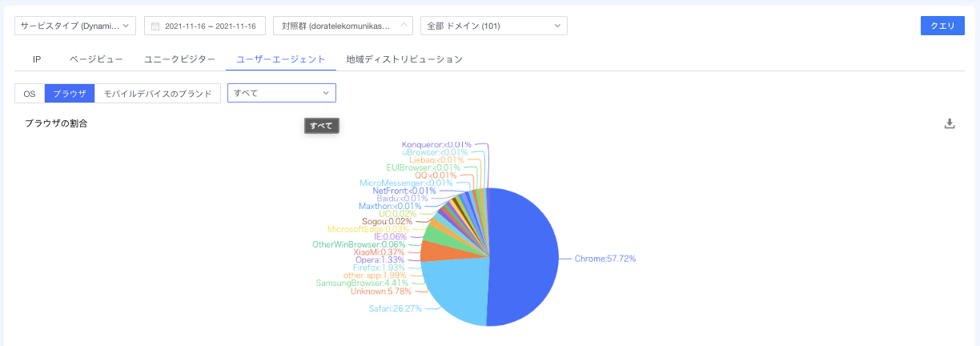Select the ブラウザ view option
The height and width of the screenshot is (346, 980).
click(x=70, y=94)
